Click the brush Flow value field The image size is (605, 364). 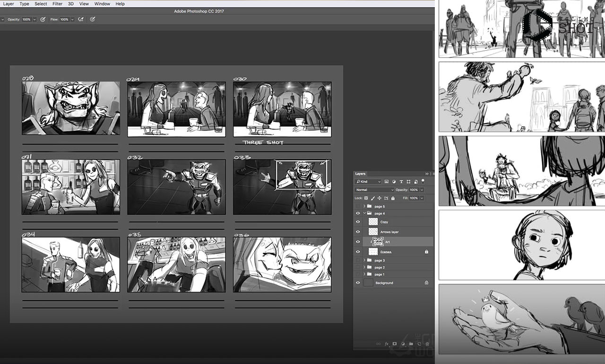coord(64,19)
